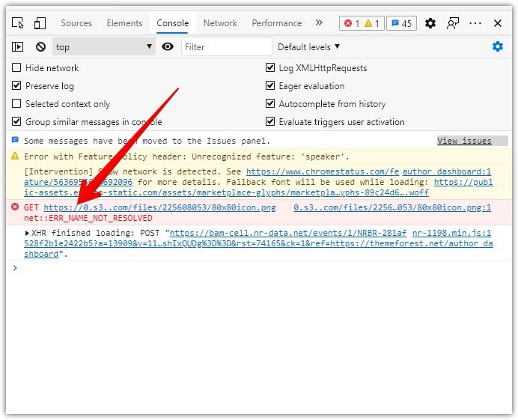Image resolution: width=518 pixels, height=420 pixels.
Task: Open the three-dot customize menu
Action: pos(475,23)
